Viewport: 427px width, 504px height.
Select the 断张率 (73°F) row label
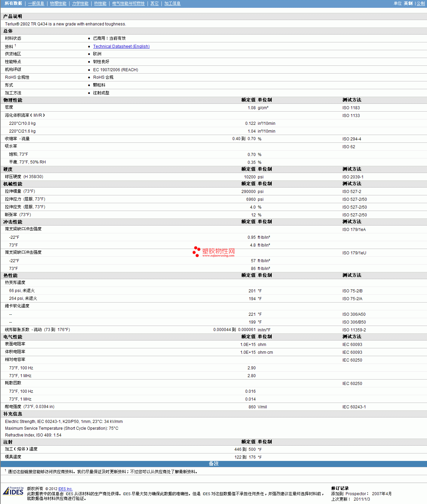coord(18,215)
